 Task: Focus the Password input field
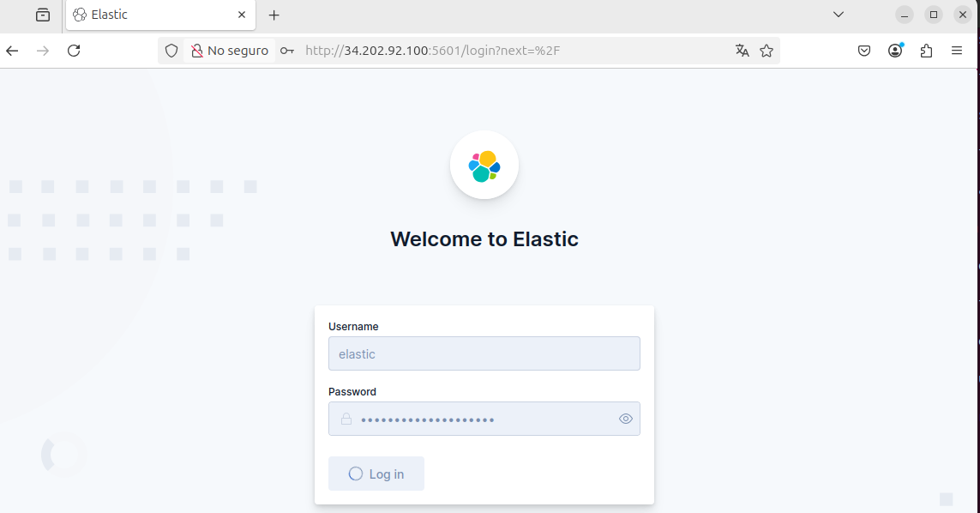(x=484, y=419)
